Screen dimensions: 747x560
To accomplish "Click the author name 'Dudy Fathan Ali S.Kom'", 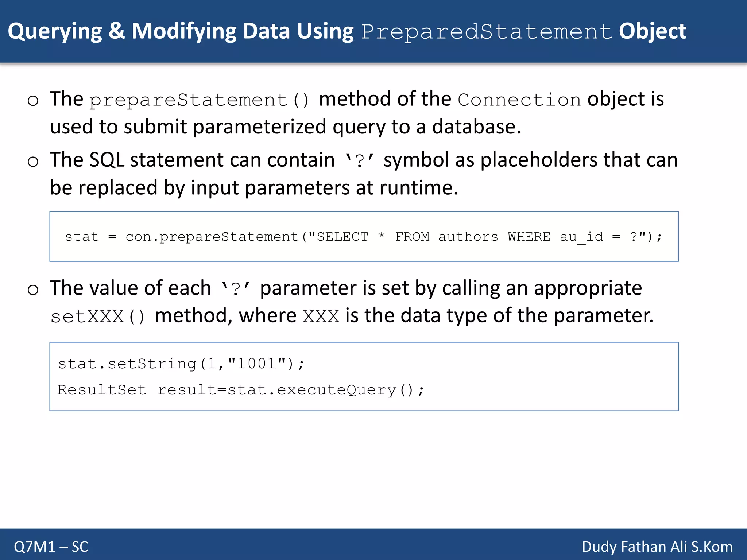I will tap(657, 547).
